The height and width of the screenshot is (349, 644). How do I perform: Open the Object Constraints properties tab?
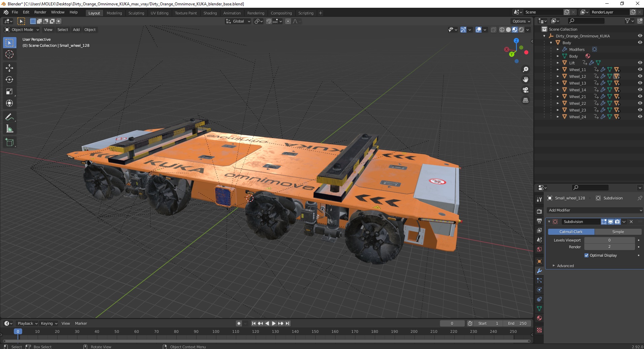[539, 299]
